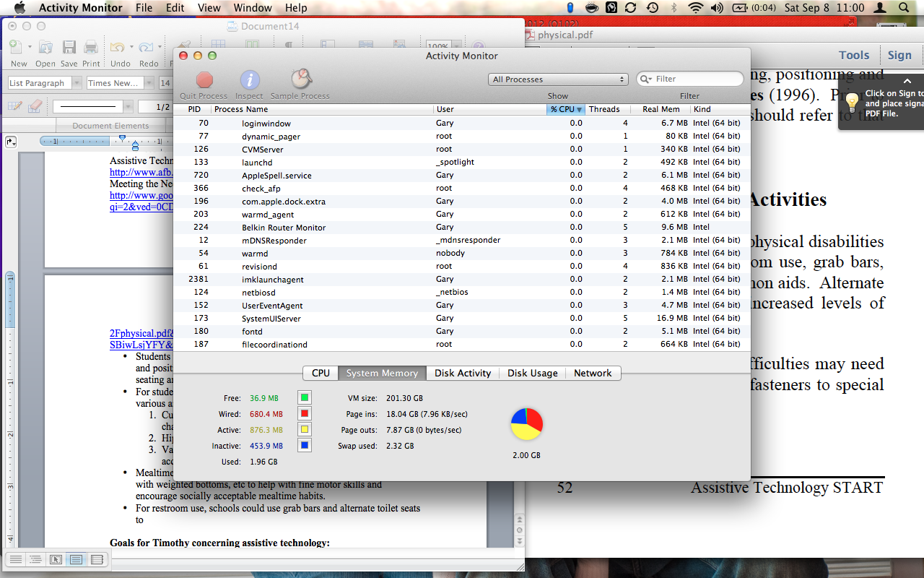924x578 pixels.
Task: Click the Quit Process stop-sign icon
Action: [x=204, y=79]
